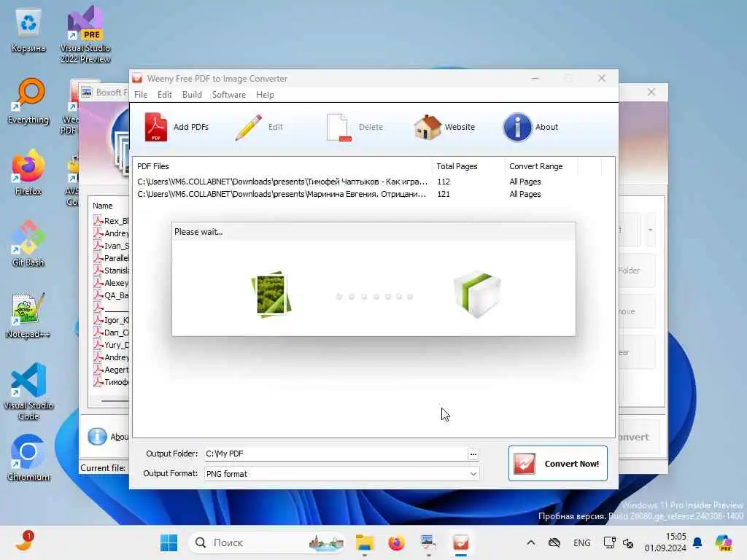This screenshot has height=560, width=747.
Task: Select Dan_C file in Boxoft list
Action: coord(111,332)
